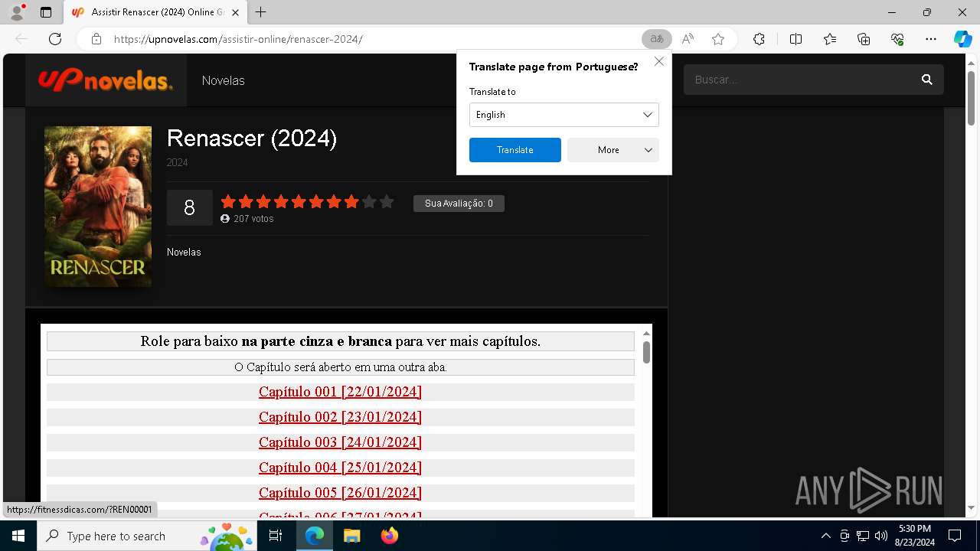Click the chapter list scrollbar thumb
Image resolution: width=980 pixels, height=551 pixels.
[x=646, y=352]
